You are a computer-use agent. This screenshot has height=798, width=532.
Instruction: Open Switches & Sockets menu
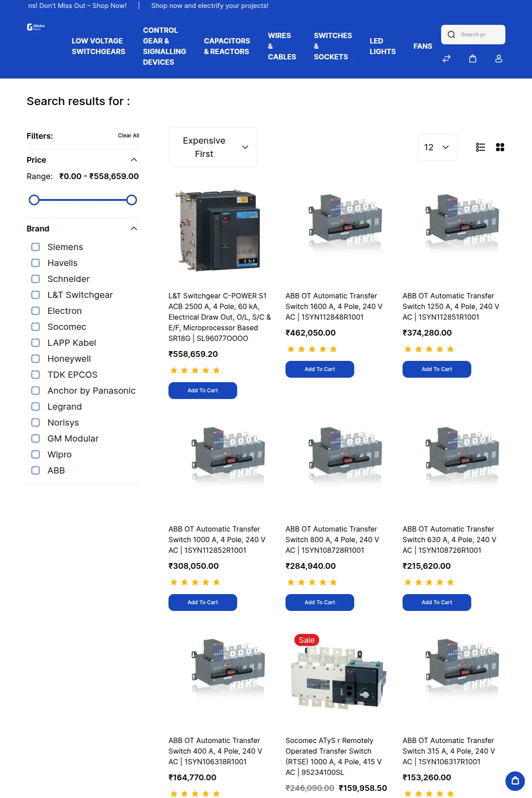pos(333,46)
